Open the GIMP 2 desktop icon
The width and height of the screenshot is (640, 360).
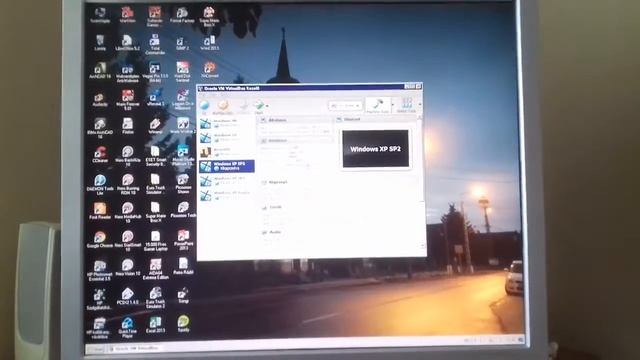click(182, 43)
